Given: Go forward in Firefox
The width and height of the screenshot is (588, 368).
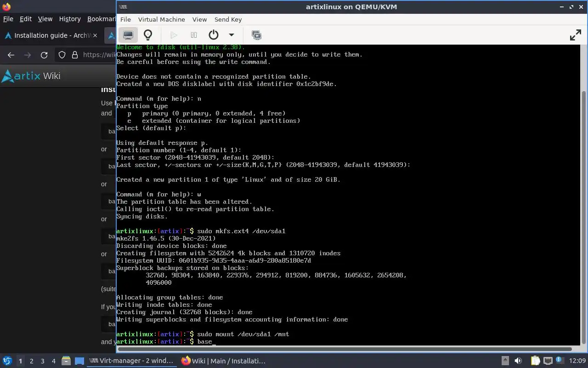Looking at the screenshot, I should 28,55.
